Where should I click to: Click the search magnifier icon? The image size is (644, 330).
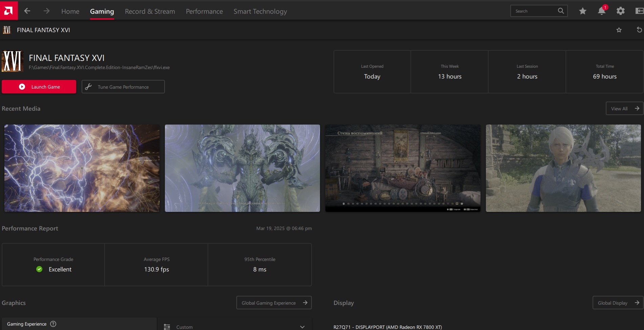[561, 11]
